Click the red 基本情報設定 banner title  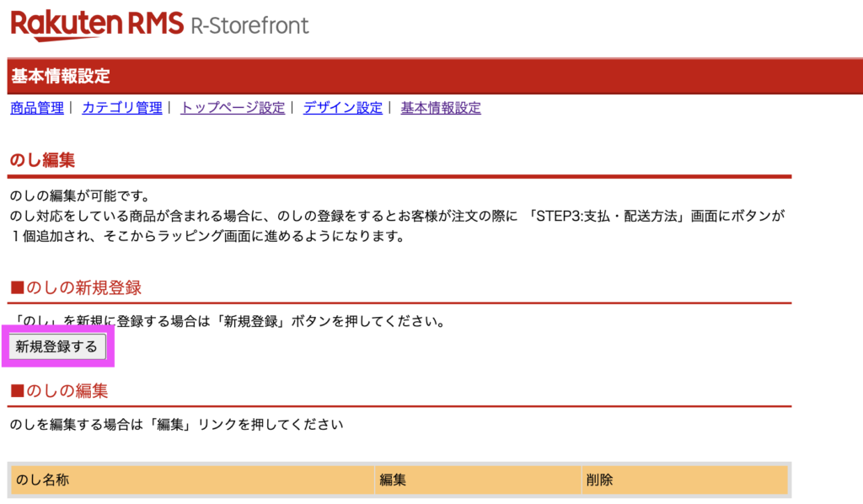coord(61,76)
